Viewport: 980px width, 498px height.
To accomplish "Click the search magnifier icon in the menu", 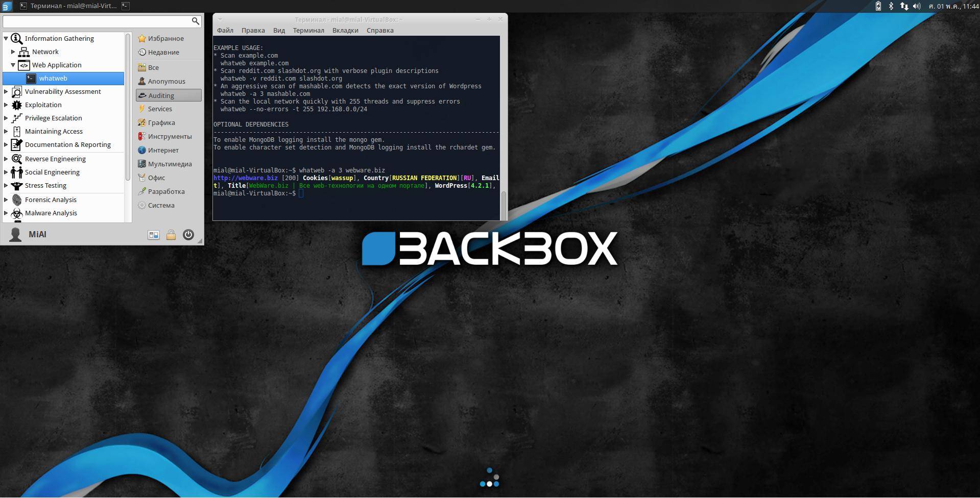I will pyautogui.click(x=195, y=21).
